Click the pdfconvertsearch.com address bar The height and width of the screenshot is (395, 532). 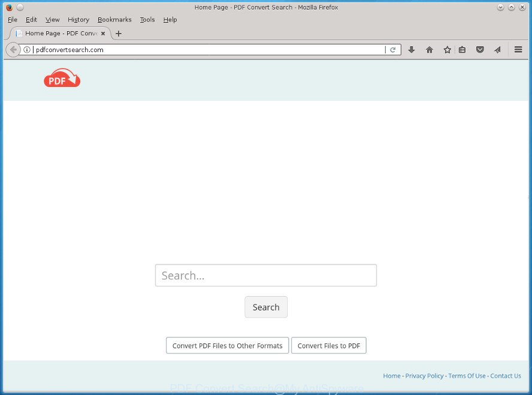(x=208, y=50)
